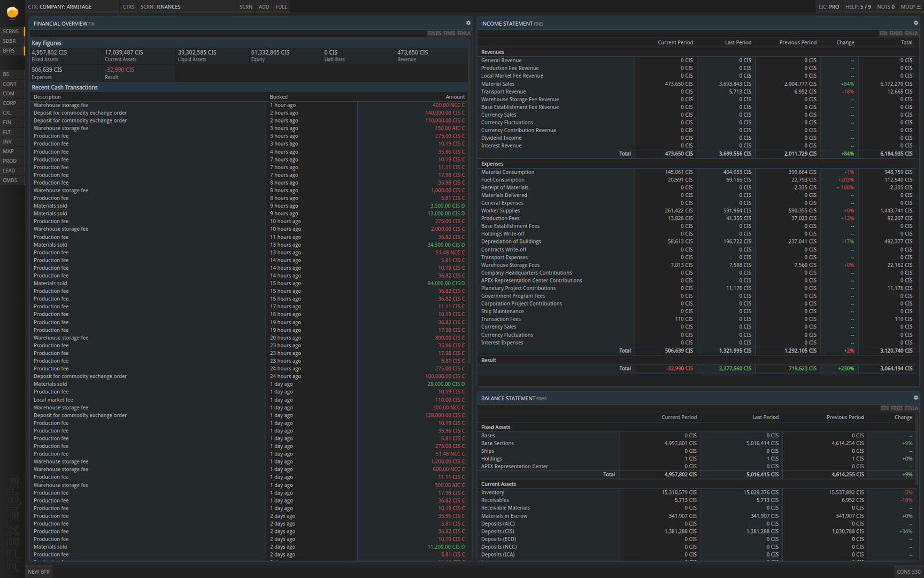The image size is (924, 578).
Task: Open the CTXS context selector
Action: [128, 6]
